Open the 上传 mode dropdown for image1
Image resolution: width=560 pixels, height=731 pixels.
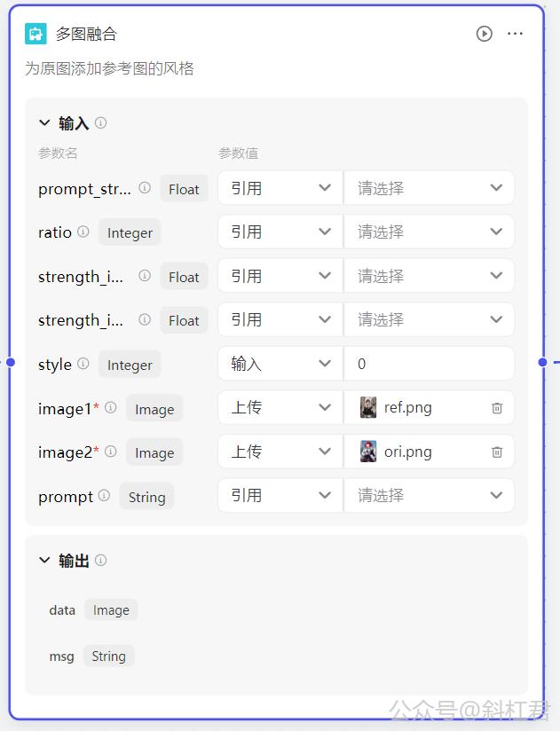click(280, 407)
